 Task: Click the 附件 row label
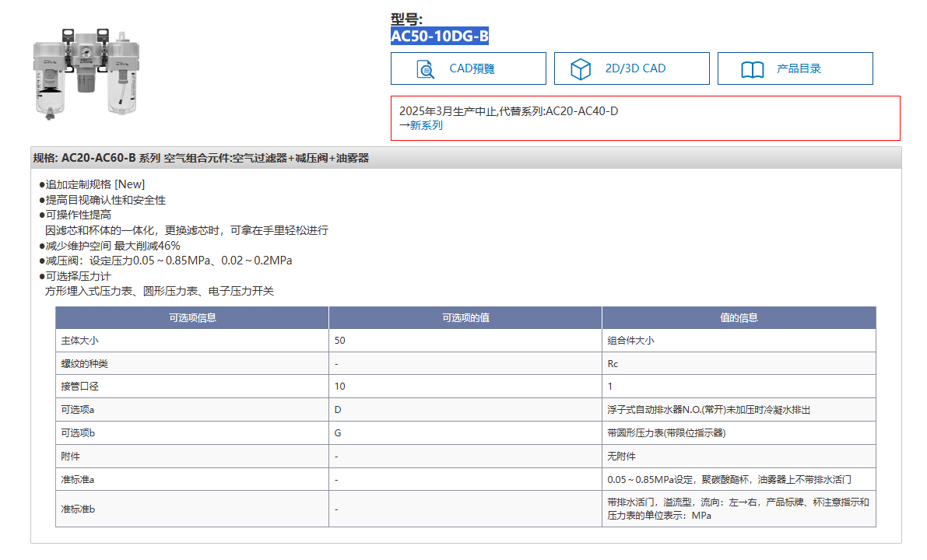tap(70, 457)
